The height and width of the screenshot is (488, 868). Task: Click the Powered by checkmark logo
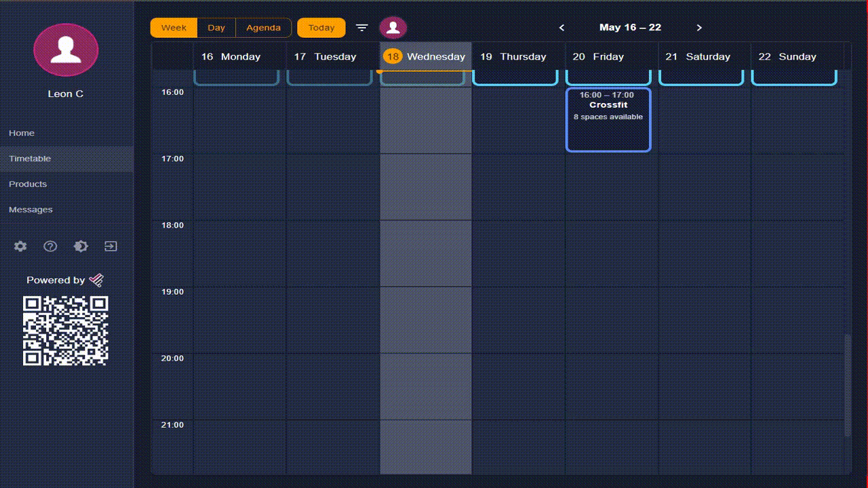(x=96, y=280)
